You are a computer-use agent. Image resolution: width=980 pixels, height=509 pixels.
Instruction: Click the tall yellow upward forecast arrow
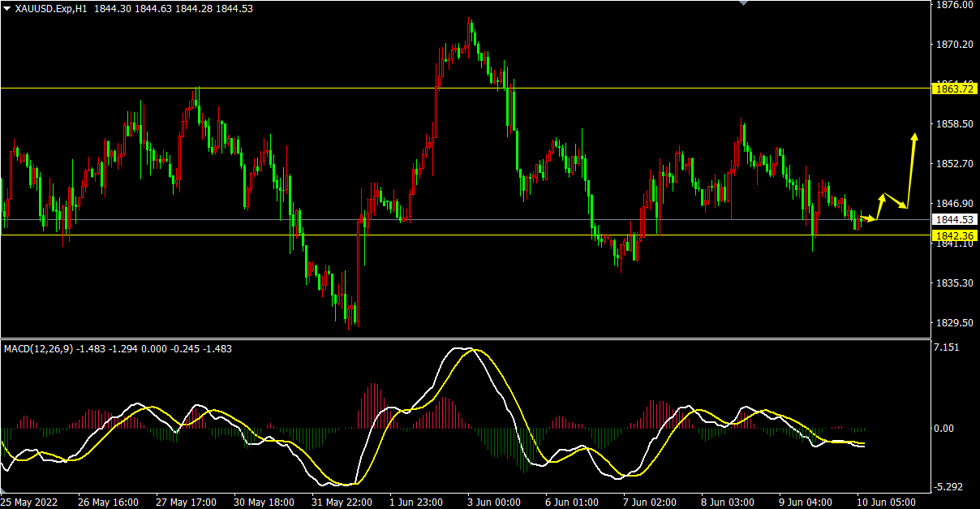911,169
